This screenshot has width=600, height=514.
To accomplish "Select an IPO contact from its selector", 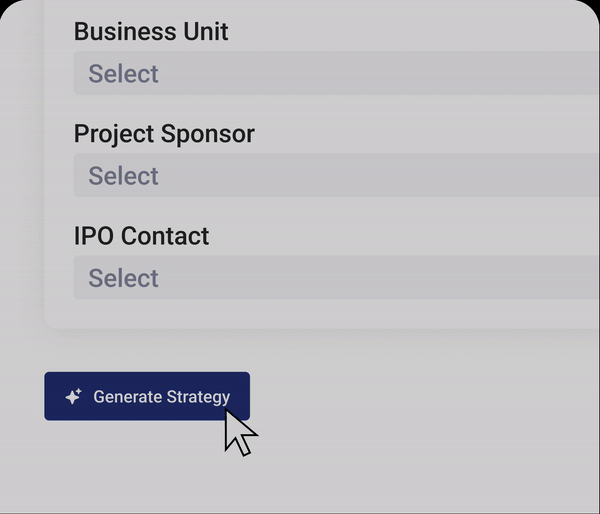I will click(336, 278).
